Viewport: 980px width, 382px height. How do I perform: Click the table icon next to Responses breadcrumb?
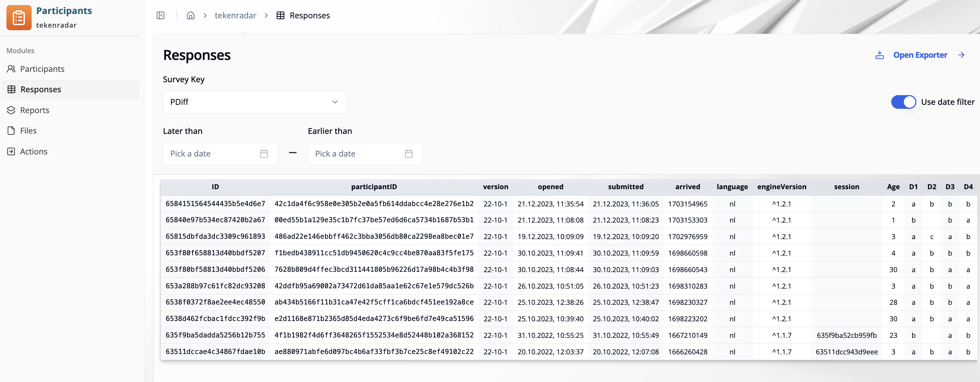click(280, 15)
